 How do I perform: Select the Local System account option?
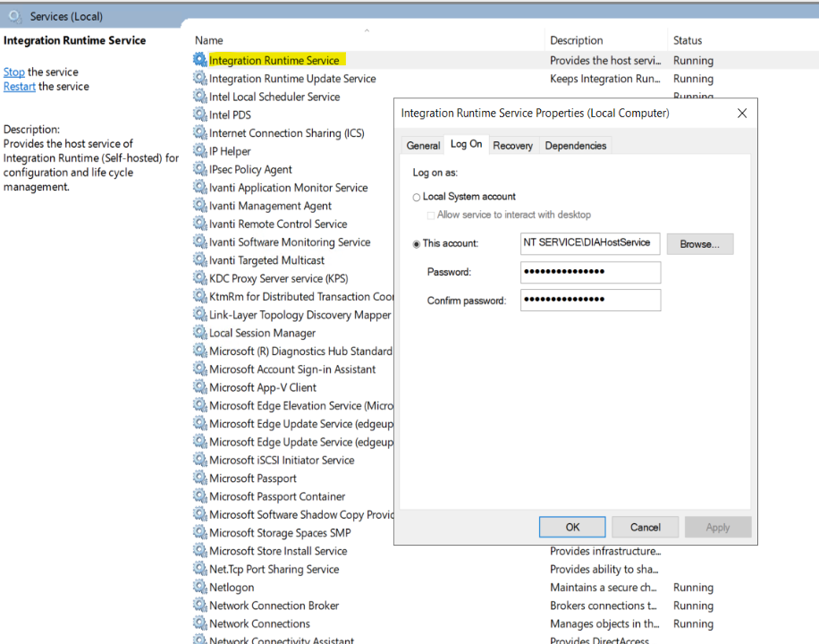417,197
